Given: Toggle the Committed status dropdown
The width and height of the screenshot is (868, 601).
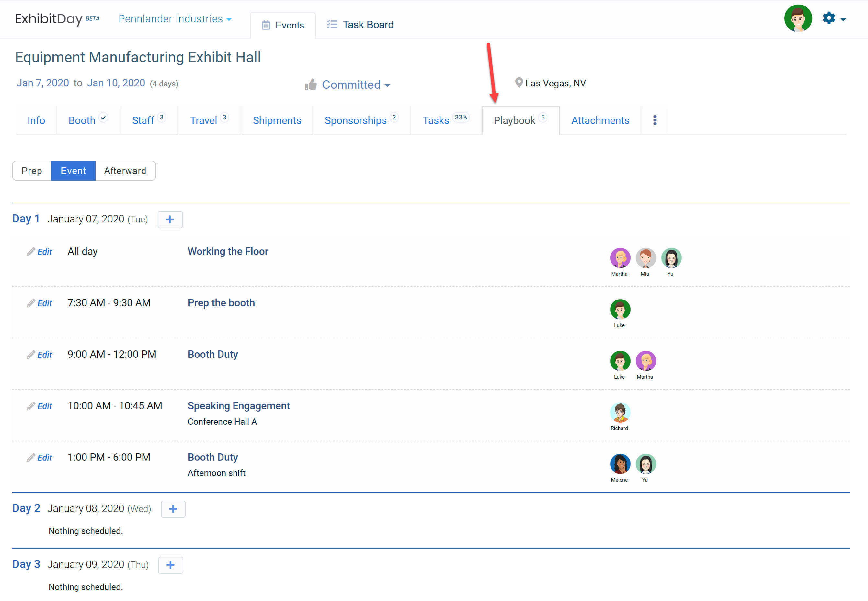Looking at the screenshot, I should pos(354,85).
